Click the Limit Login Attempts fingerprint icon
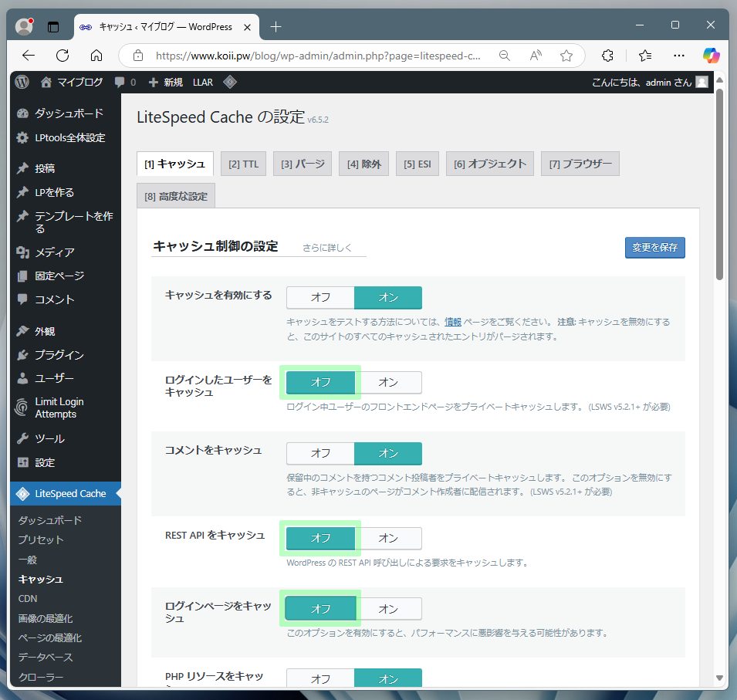737x700 pixels. pos(22,407)
